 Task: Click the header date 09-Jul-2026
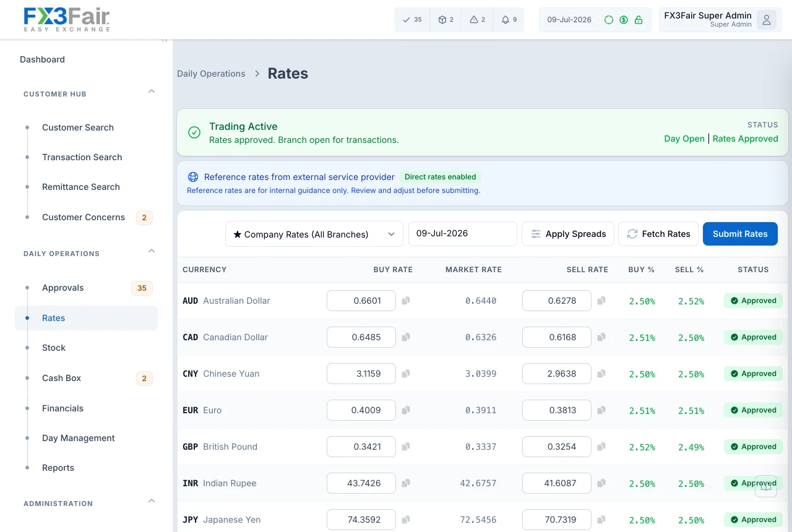(569, 20)
